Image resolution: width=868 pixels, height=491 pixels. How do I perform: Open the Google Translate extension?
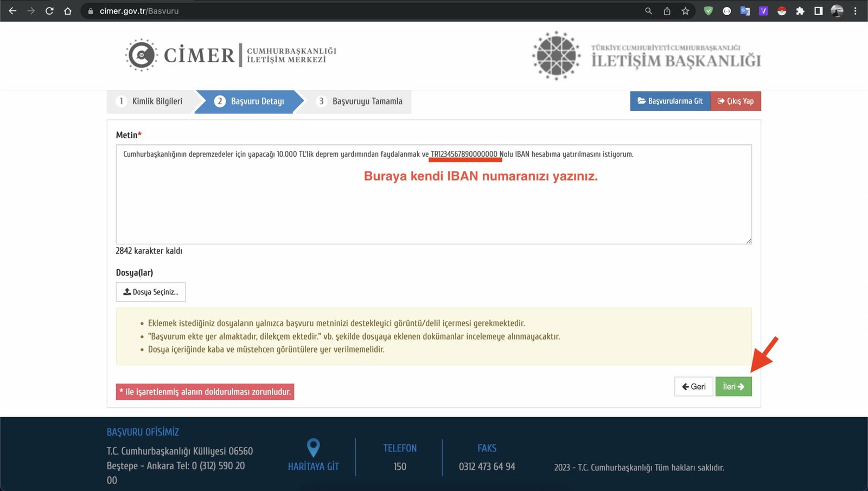pos(745,11)
